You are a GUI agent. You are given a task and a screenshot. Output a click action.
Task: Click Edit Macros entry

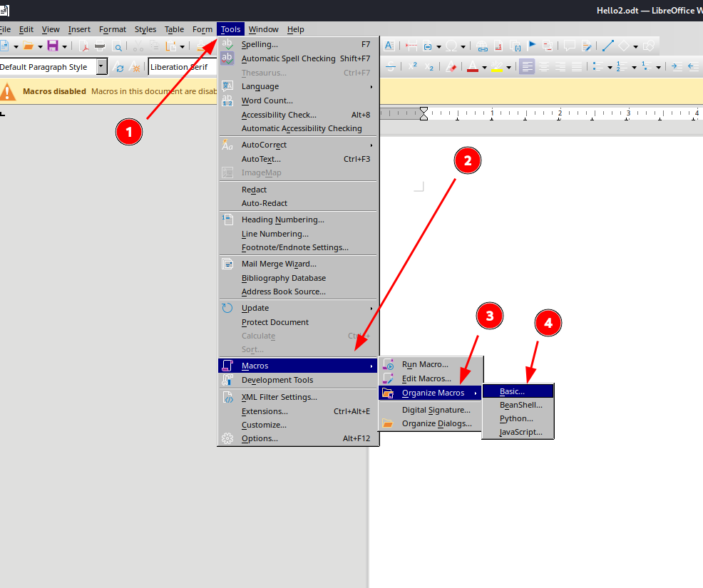(x=431, y=379)
